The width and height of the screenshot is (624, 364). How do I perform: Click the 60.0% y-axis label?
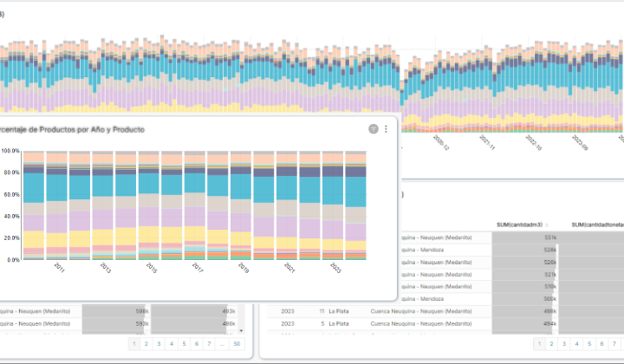pyautogui.click(x=11, y=194)
